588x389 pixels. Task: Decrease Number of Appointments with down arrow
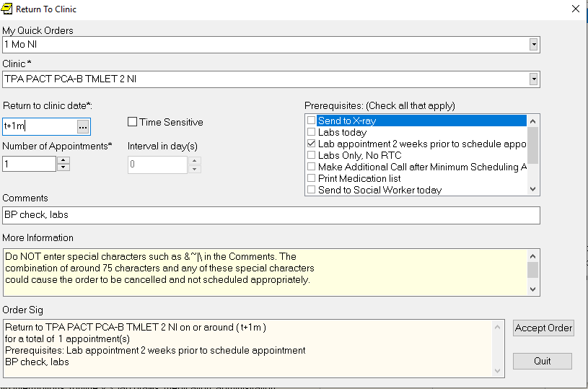click(x=63, y=167)
